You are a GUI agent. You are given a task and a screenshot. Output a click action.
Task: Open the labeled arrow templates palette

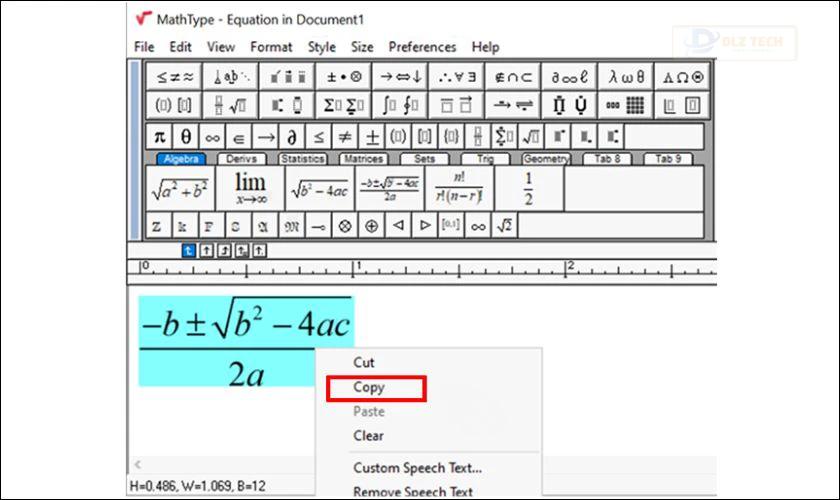[x=513, y=105]
